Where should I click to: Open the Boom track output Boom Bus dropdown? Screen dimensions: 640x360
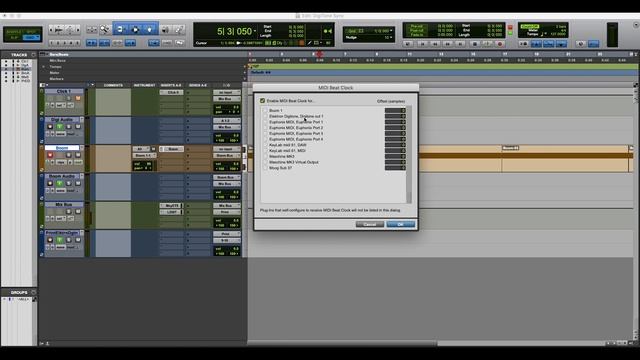[227, 156]
